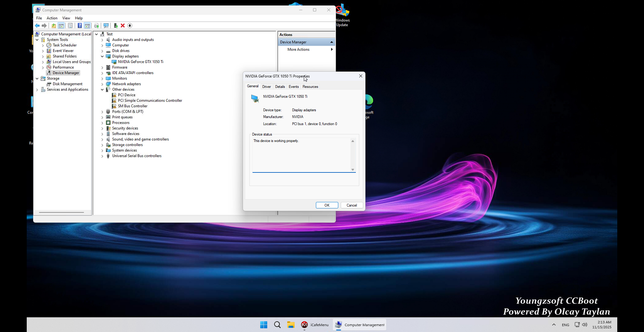Click Cancel in the Properties dialog
Viewport: 644px width, 332px height.
click(x=352, y=205)
